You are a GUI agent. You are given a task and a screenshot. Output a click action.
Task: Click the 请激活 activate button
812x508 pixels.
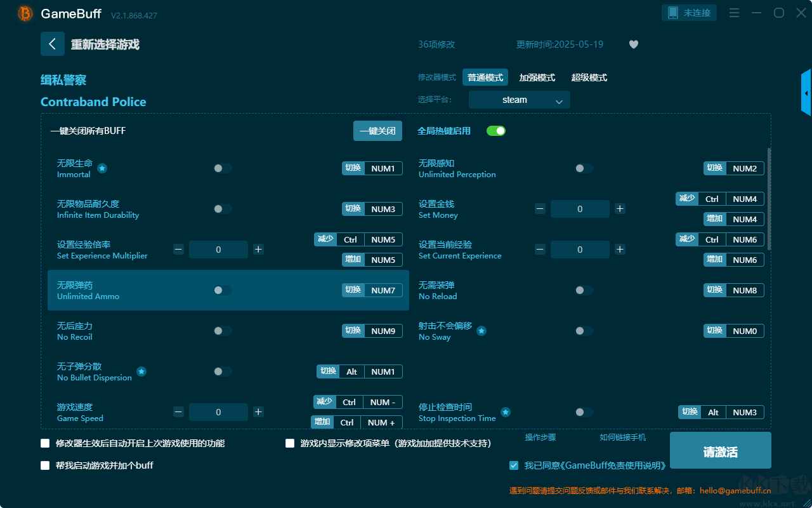click(x=721, y=450)
